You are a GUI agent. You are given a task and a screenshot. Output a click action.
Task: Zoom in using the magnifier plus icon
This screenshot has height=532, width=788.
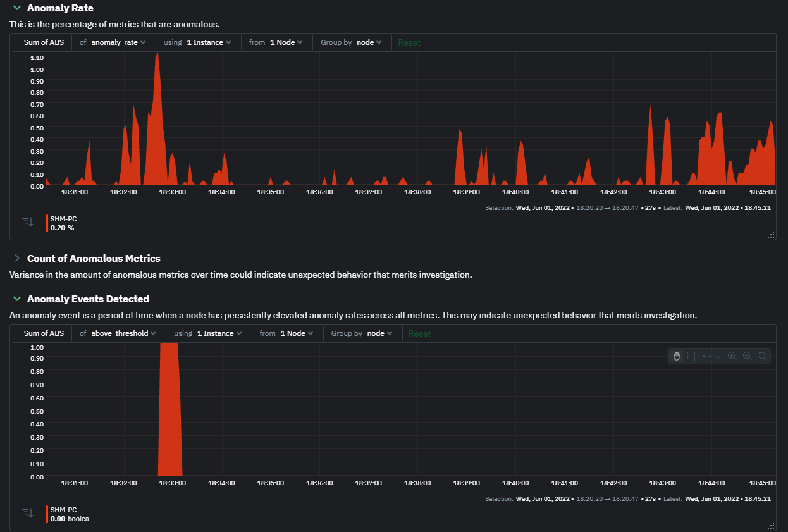pos(732,356)
